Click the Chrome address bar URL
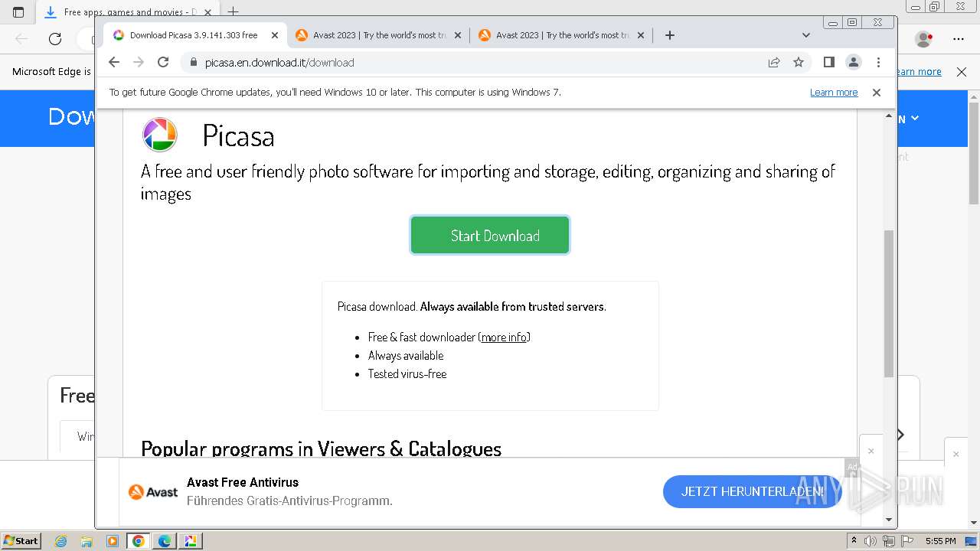Viewport: 980px width, 551px height. [x=279, y=63]
